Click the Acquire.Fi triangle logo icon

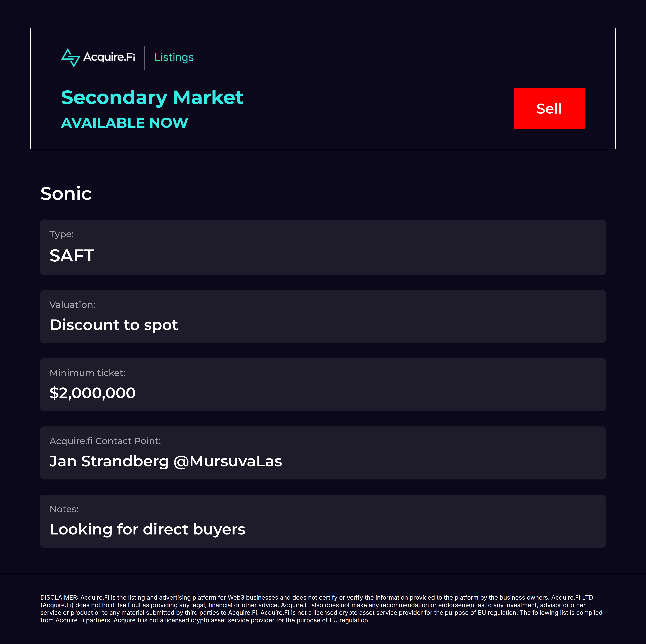70,58
